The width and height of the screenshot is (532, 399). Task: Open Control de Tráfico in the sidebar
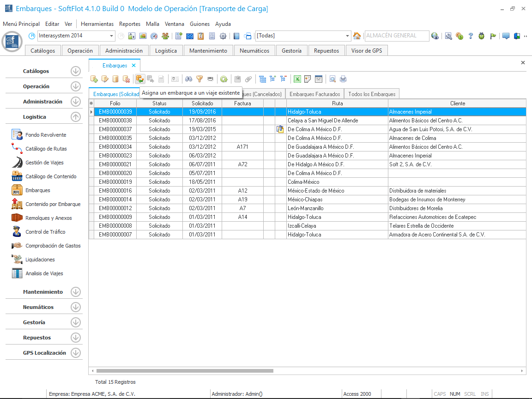point(45,232)
